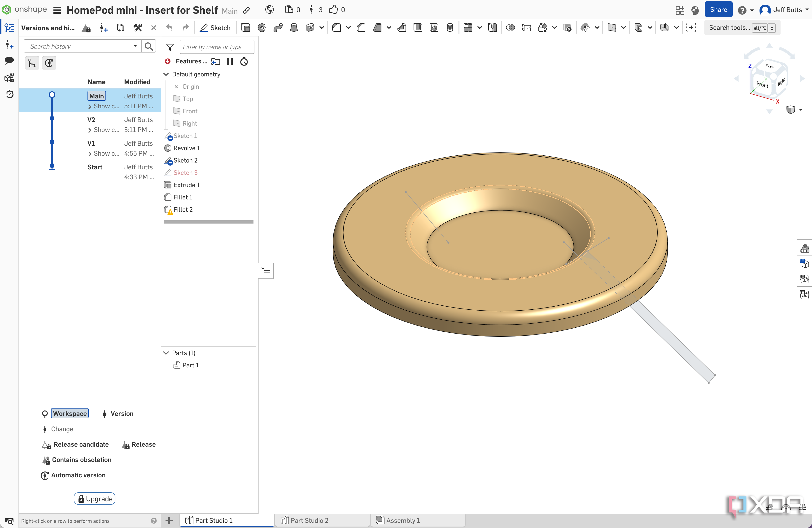Open the Comments panel icon in left sidebar

9,61
